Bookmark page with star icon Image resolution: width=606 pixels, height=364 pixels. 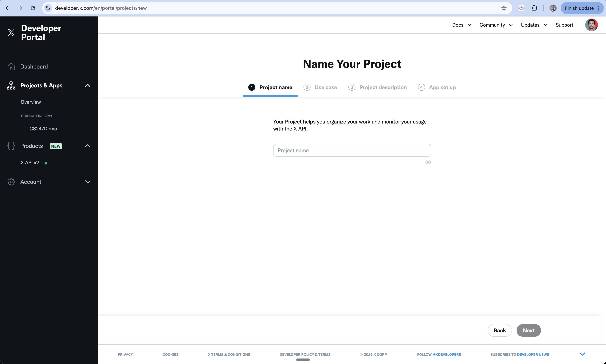(x=504, y=8)
